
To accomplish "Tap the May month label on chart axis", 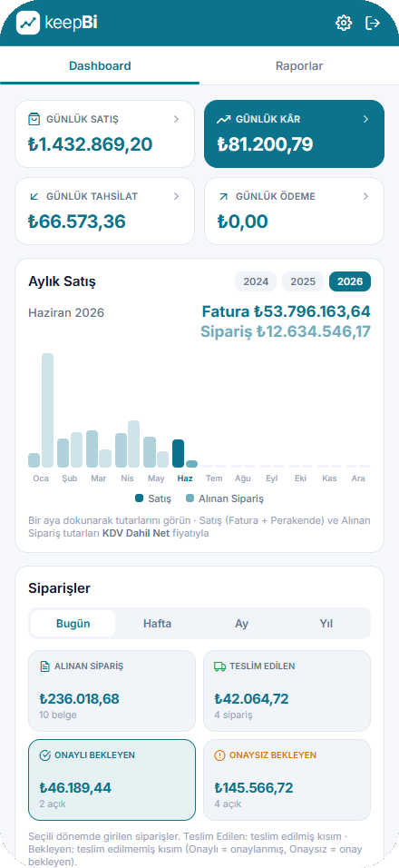I will 156,478.
